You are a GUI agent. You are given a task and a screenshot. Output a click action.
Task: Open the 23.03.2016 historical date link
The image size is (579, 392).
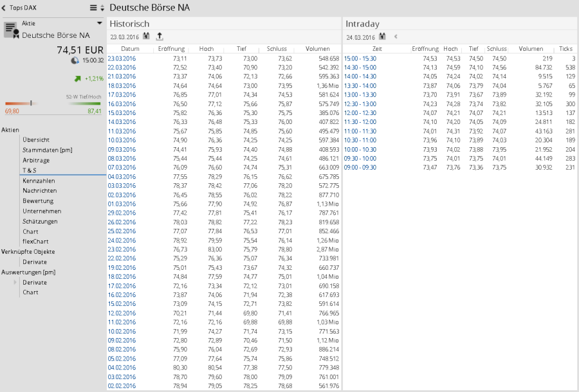point(122,58)
